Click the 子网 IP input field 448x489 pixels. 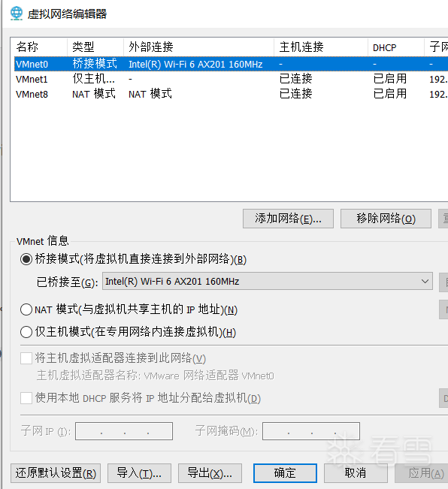[124, 431]
